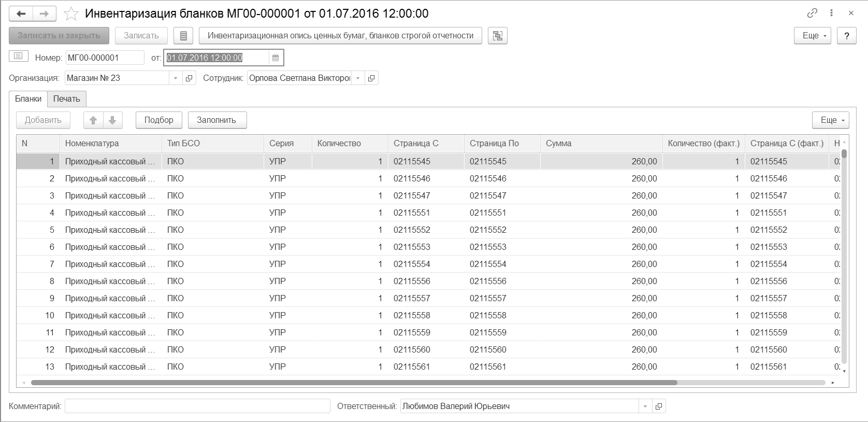Move row up with arrow button
The height and width of the screenshot is (422, 868).
point(93,120)
